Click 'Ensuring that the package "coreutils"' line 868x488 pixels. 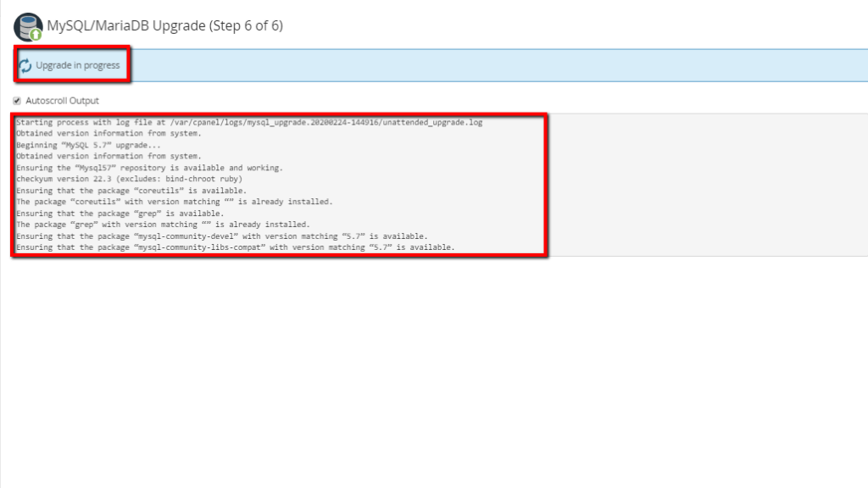pyautogui.click(x=131, y=191)
